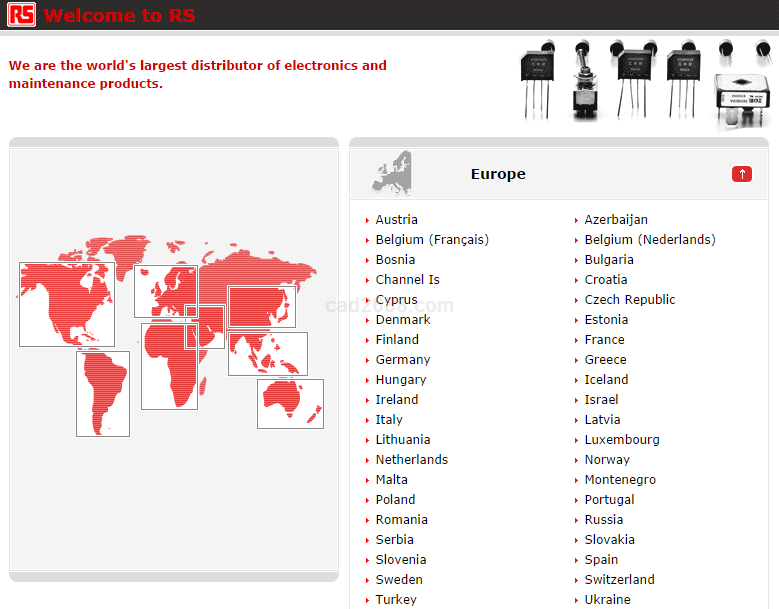Choose Belgium (Français) site
The height and width of the screenshot is (609, 779).
(432, 240)
